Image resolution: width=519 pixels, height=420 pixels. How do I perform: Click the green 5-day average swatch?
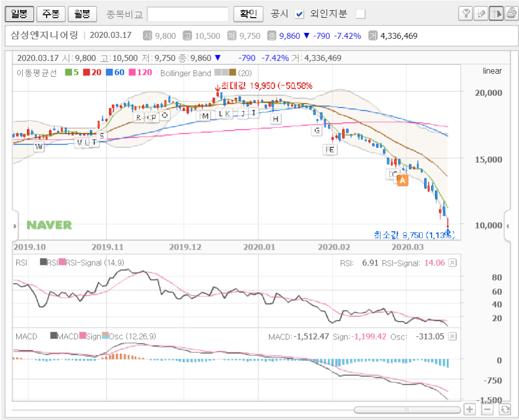(x=69, y=72)
